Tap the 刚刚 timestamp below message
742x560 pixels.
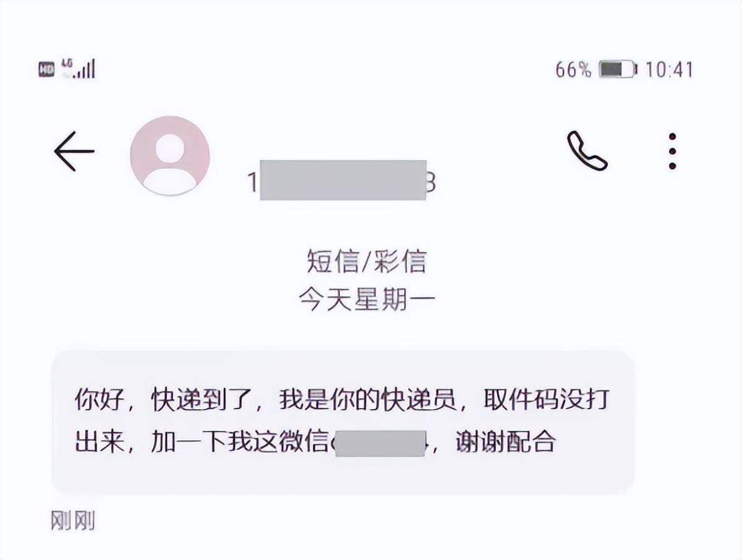[73, 520]
